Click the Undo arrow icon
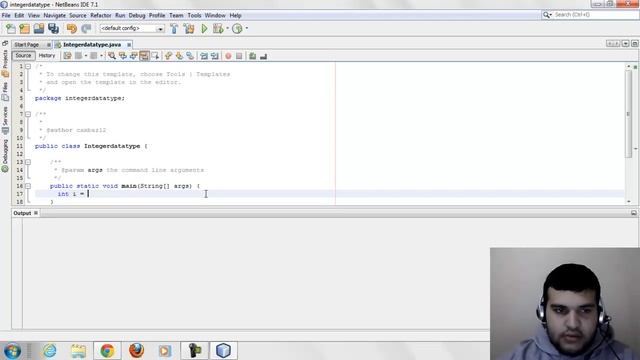Screen dimensions: 640x360 [x=72, y=29]
